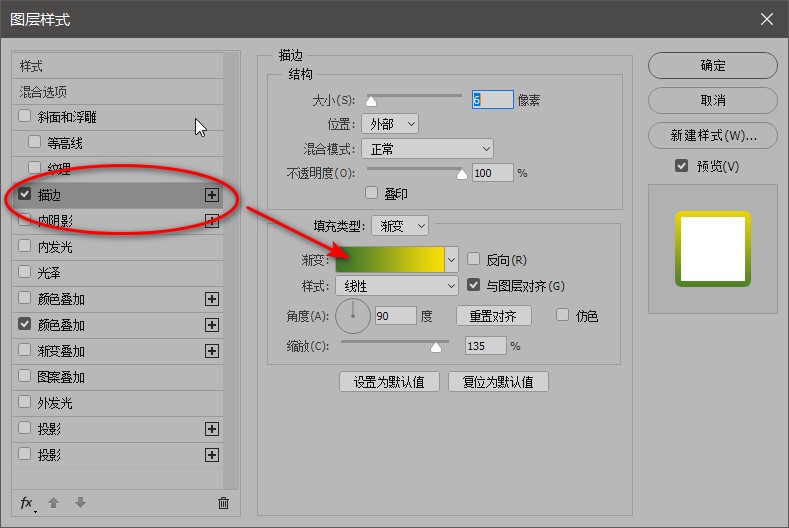Click the plus icon beside checked 颜色叠加
The height and width of the screenshot is (528, 789).
pyautogui.click(x=211, y=325)
